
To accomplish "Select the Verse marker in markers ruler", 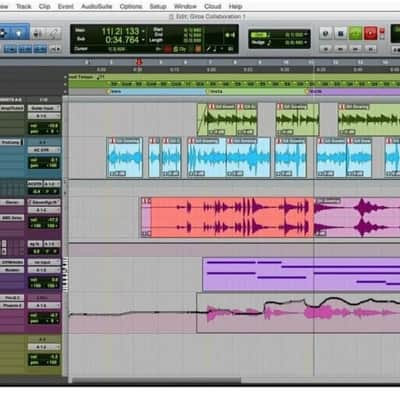I will (x=215, y=91).
